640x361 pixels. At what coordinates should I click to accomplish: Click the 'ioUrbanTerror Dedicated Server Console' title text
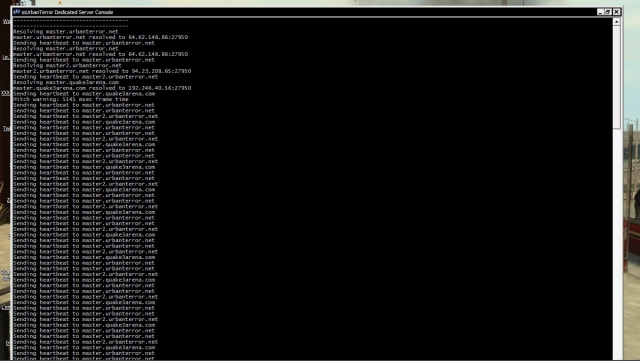click(x=67, y=12)
